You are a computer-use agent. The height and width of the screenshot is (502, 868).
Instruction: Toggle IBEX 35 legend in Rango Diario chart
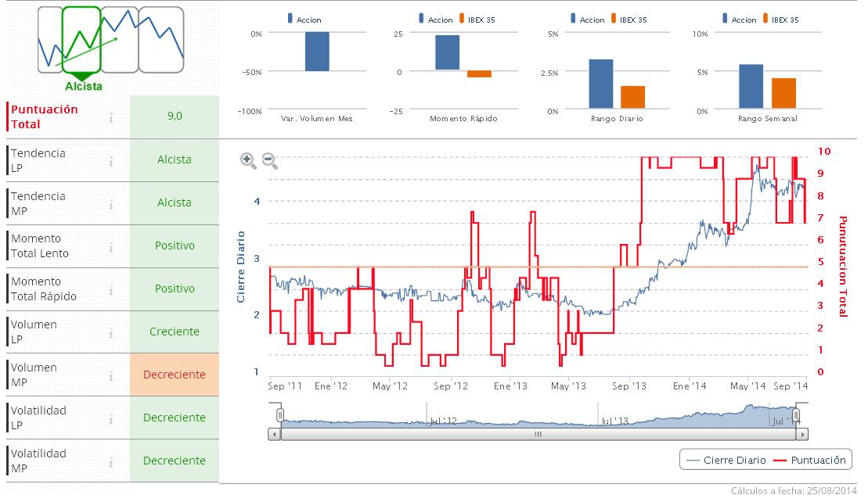(628, 20)
